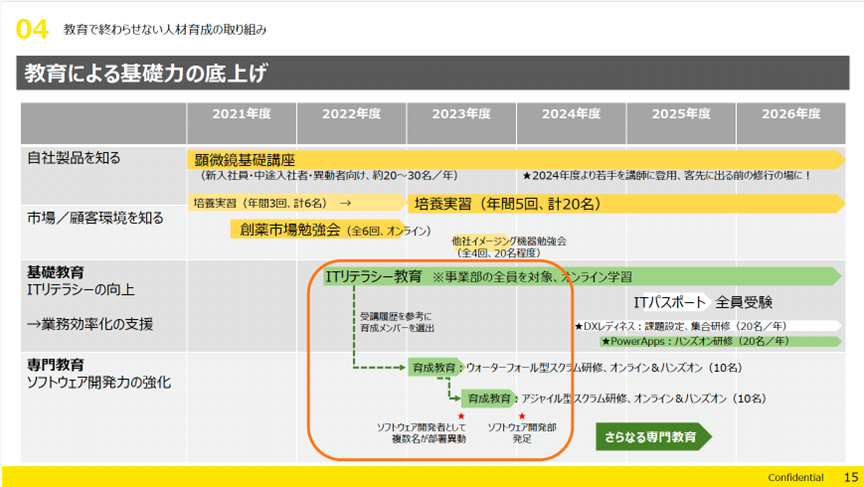Select the second 育成教育 box for アジャイル型
864x487 pixels.
click(490, 397)
